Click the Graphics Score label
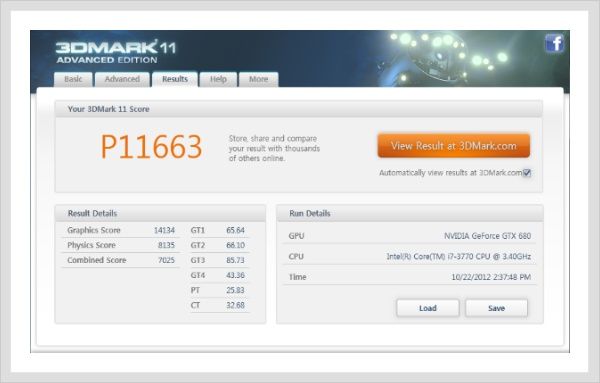 point(94,230)
